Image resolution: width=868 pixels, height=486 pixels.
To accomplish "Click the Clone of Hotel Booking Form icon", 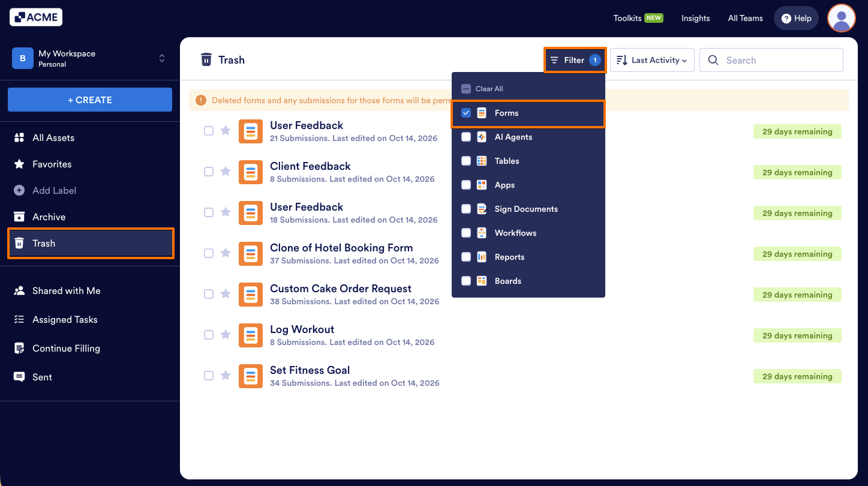I will (x=251, y=254).
